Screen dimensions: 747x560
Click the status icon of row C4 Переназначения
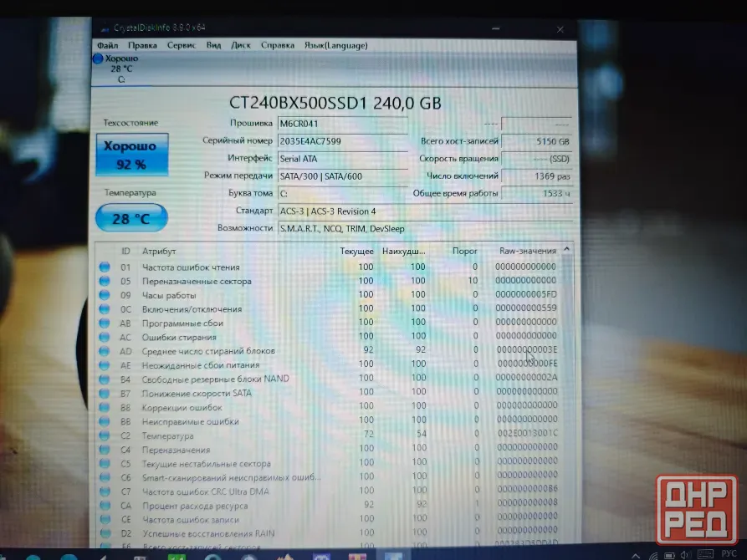[105, 450]
